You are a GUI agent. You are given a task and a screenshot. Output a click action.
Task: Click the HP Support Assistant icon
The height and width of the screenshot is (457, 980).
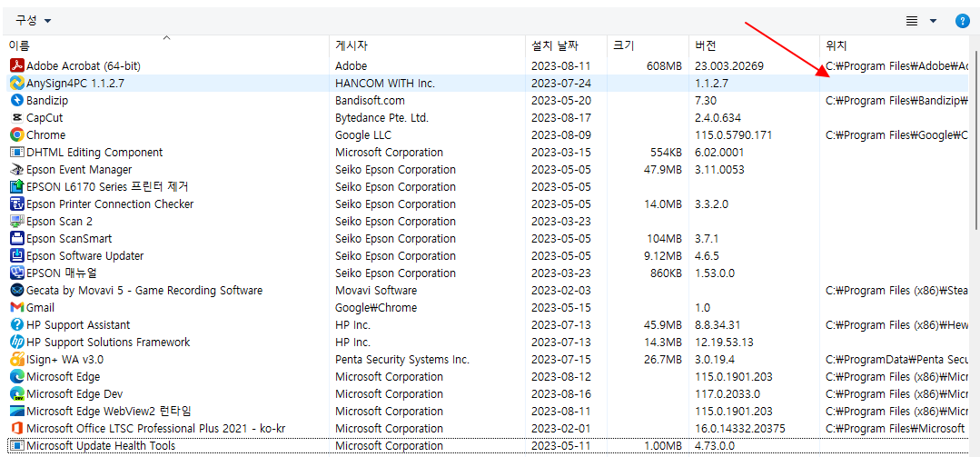(x=17, y=325)
